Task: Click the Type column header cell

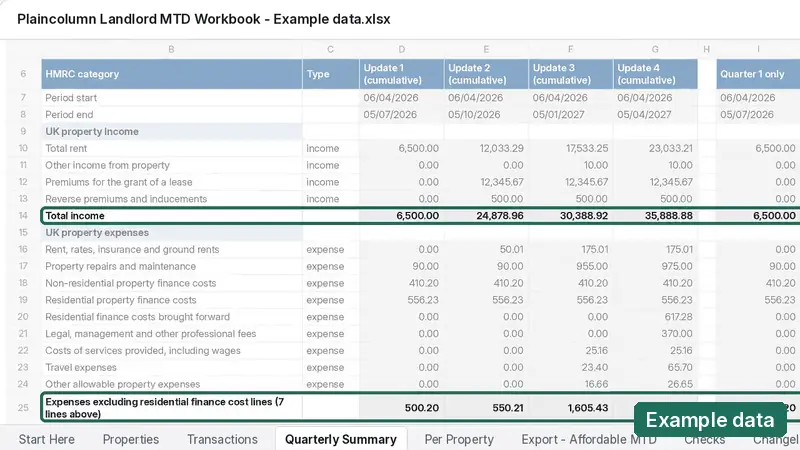Action: tap(331, 74)
